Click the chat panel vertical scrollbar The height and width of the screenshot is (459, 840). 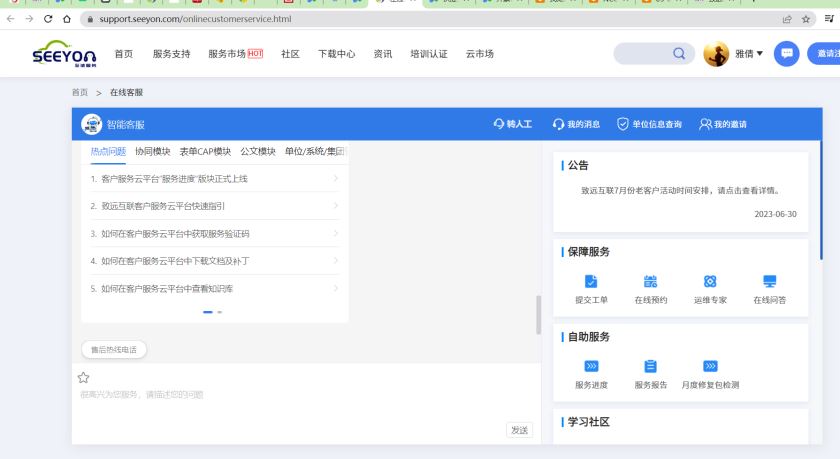pyautogui.click(x=539, y=315)
